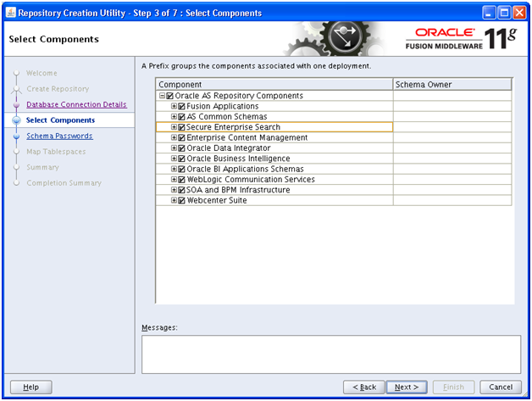Image resolution: width=532 pixels, height=401 pixels.
Task: Click the Java application icon in title bar
Action: (11, 13)
